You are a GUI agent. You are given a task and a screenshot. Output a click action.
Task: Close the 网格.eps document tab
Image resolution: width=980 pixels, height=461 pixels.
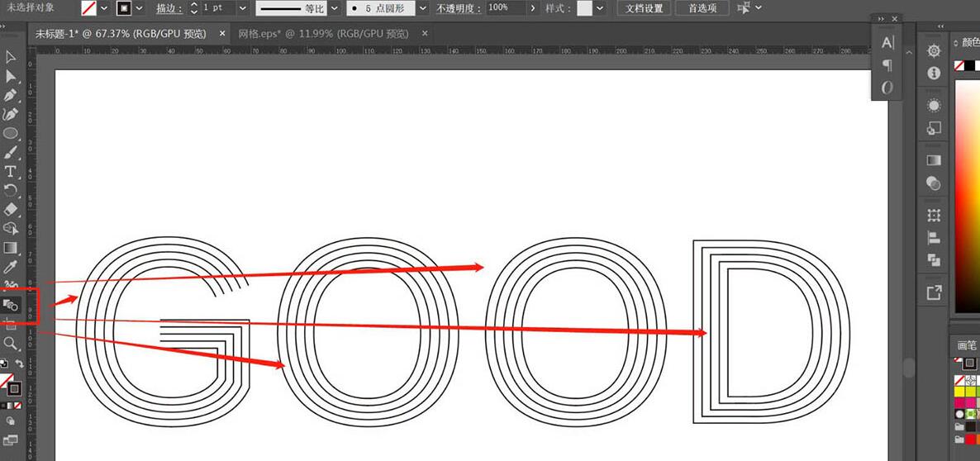425,34
